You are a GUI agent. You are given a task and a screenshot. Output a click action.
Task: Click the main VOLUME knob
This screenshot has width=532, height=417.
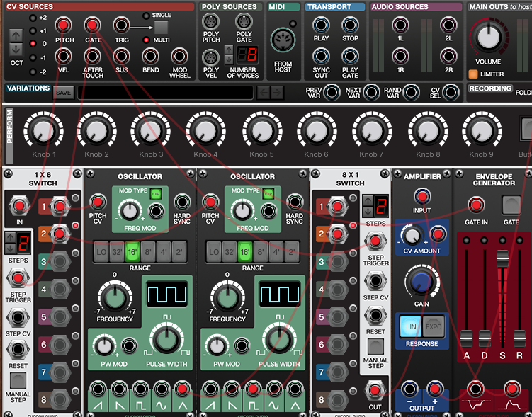pyautogui.click(x=489, y=37)
